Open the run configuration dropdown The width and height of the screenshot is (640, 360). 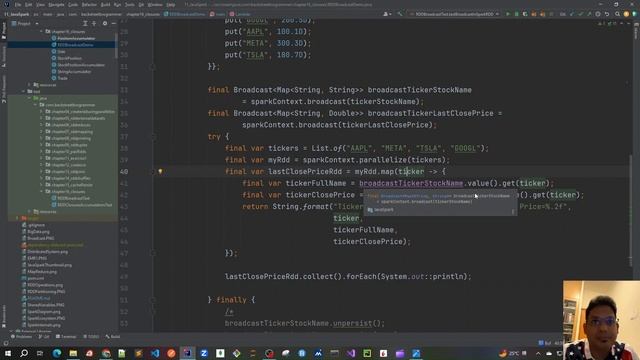pos(454,14)
